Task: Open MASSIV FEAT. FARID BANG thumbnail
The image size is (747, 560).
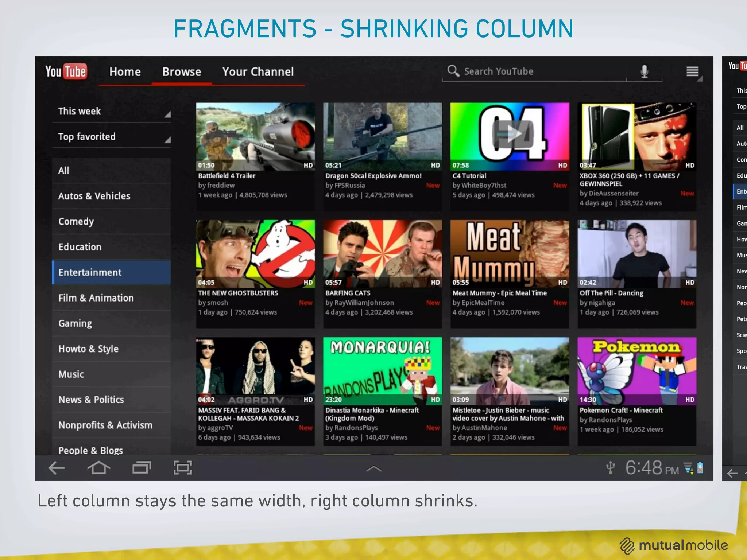Action: [255, 371]
